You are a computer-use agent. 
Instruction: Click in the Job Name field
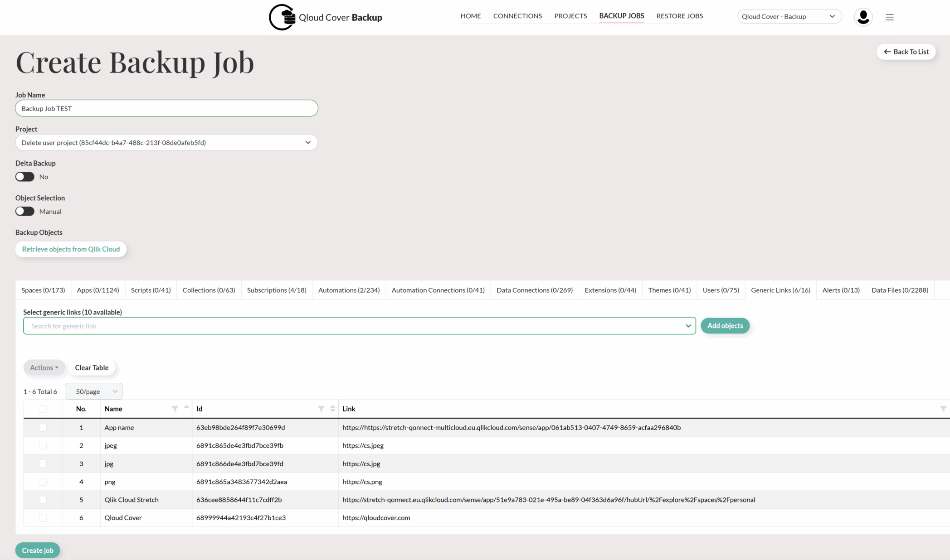coord(166,109)
